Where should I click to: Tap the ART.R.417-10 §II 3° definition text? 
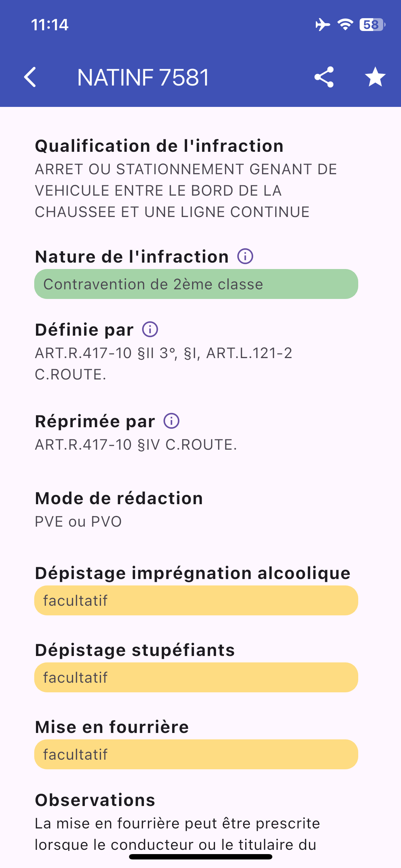(x=163, y=363)
